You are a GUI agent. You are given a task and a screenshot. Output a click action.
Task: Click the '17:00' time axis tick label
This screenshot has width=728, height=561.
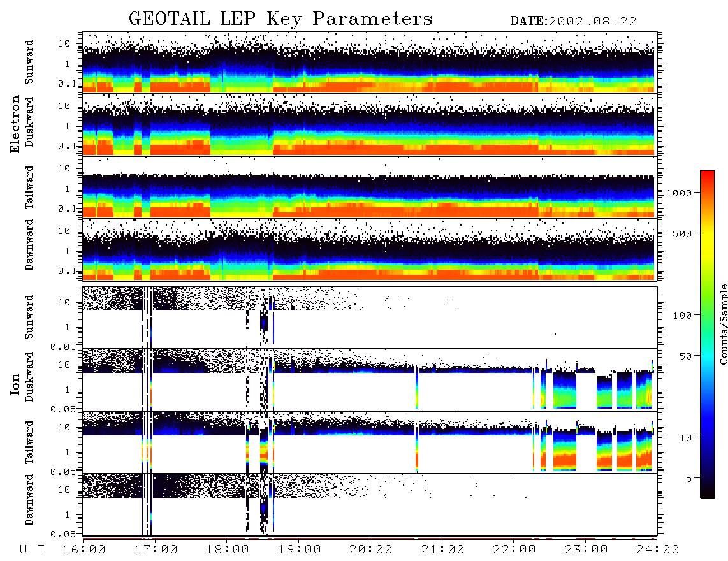click(x=156, y=550)
